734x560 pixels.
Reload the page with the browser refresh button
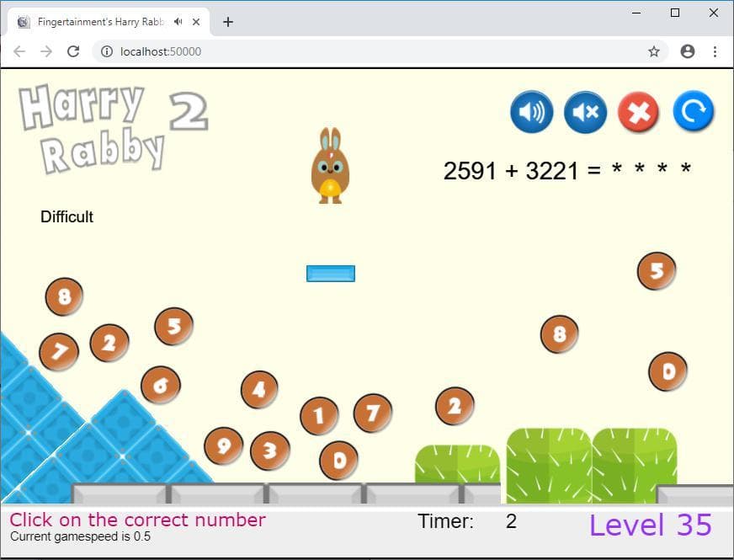[73, 51]
